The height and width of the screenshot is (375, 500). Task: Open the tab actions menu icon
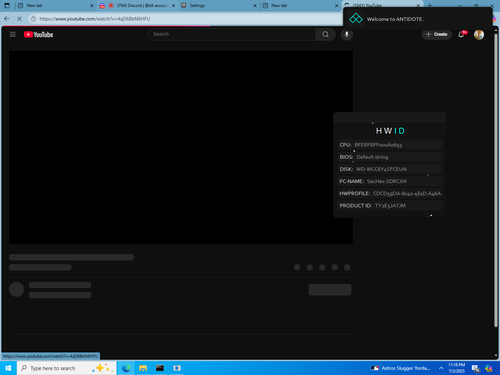tap(7, 6)
